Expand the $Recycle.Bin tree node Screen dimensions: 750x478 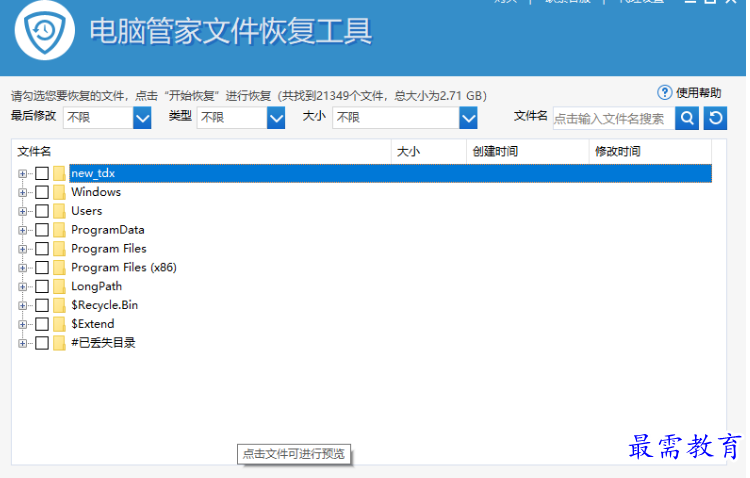pyautogui.click(x=22, y=306)
